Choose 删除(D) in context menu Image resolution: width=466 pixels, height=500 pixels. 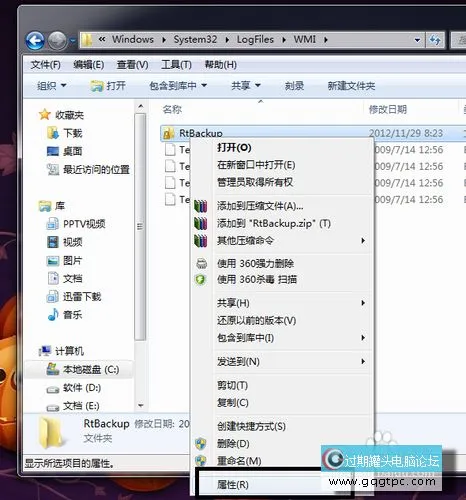[x=233, y=444]
